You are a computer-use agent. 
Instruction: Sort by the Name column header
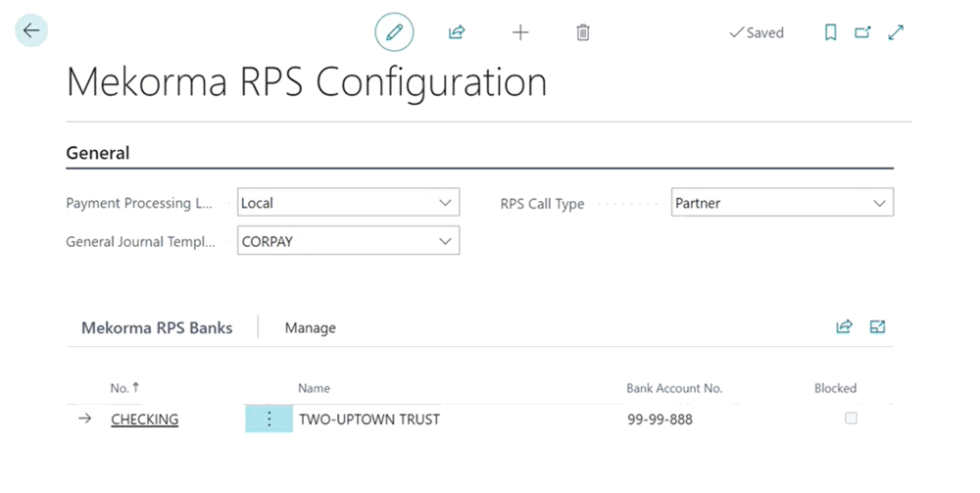coord(314,388)
